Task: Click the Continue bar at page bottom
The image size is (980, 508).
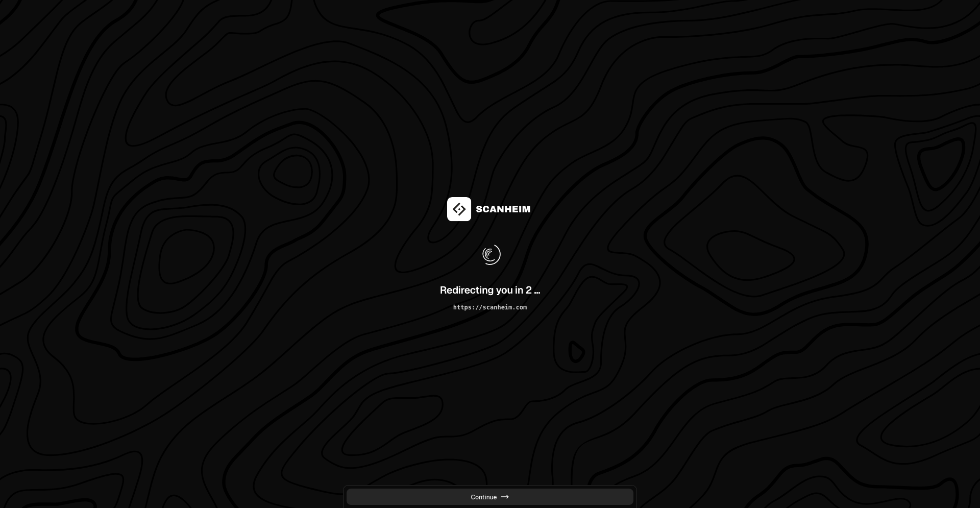Action: [x=489, y=497]
